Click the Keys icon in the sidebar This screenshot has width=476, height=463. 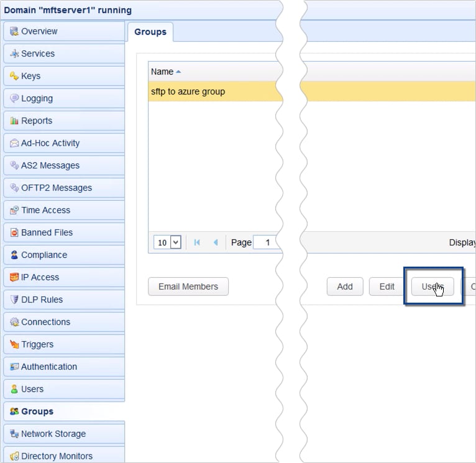point(14,76)
